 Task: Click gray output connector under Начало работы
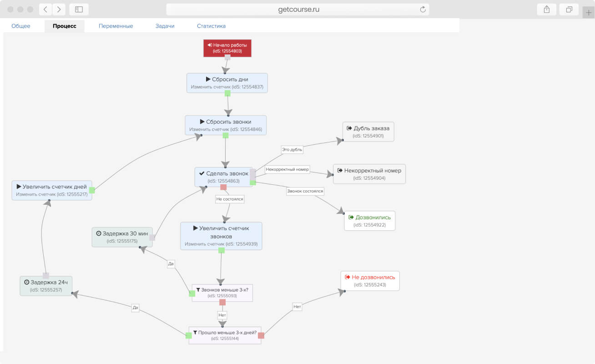tap(227, 57)
